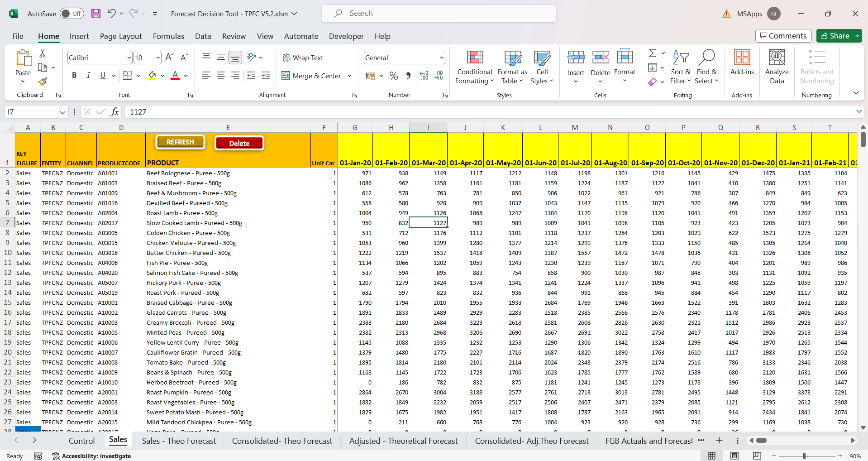Switch to Page Layout view in status bar
The width and height of the screenshot is (868, 461).
tap(734, 456)
